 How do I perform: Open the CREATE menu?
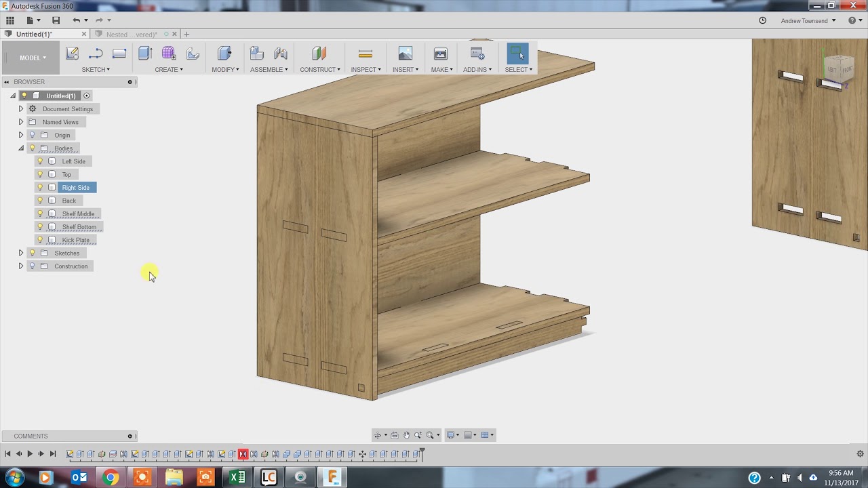[x=169, y=69]
